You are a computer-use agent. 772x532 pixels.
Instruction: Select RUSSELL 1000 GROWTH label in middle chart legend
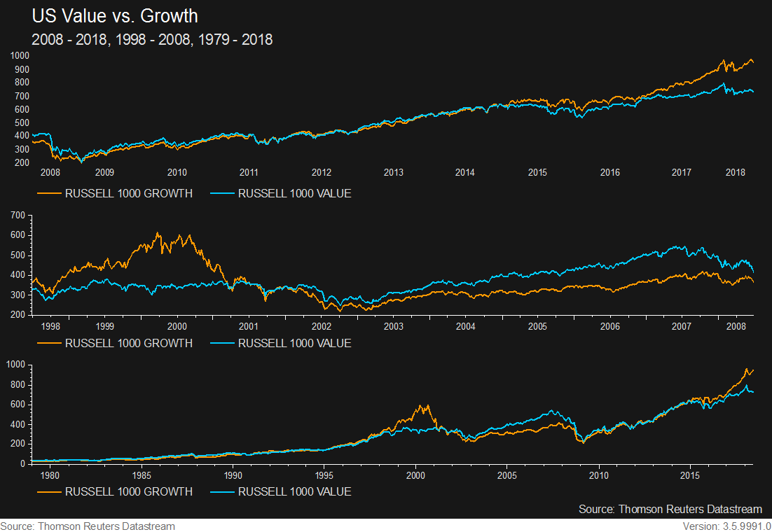(x=128, y=343)
